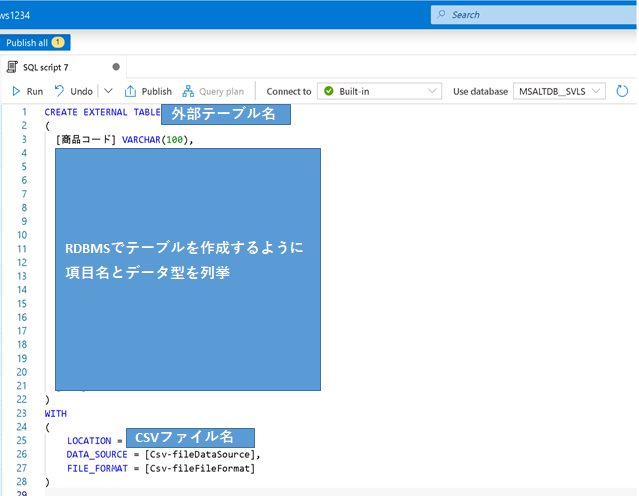Expand the Undo options chevron
Image resolution: width=639 pixels, height=496 pixels.
coord(108,91)
